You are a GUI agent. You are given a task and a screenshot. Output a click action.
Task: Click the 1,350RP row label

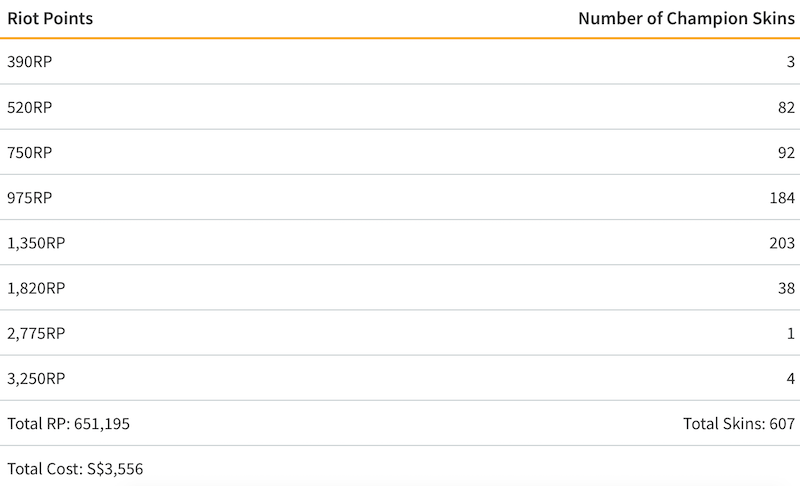tap(36, 243)
